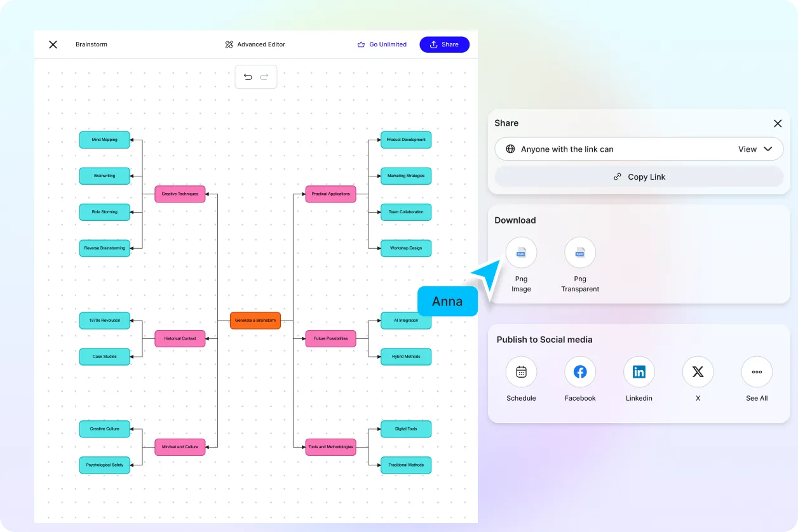Click the Redo arrow above the canvas
Image resolution: width=798 pixels, height=532 pixels.
point(264,76)
